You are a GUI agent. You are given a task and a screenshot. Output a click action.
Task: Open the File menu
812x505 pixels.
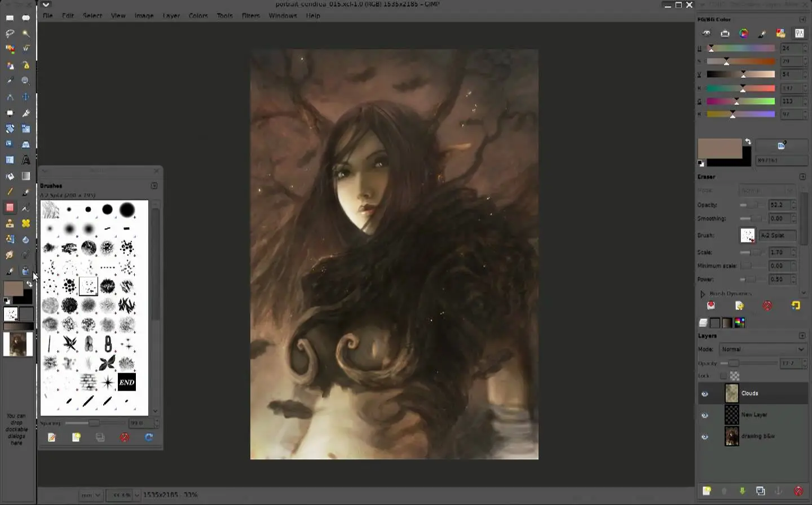click(x=48, y=16)
